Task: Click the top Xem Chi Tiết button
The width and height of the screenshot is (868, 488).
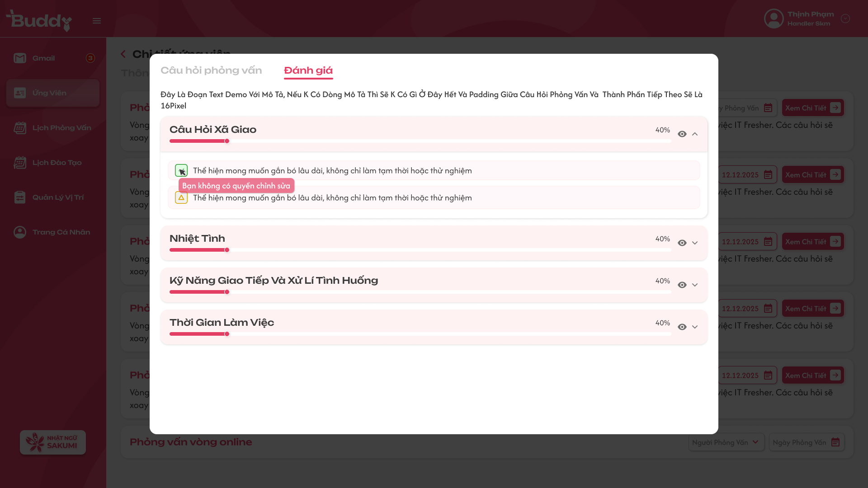Action: pos(812,108)
